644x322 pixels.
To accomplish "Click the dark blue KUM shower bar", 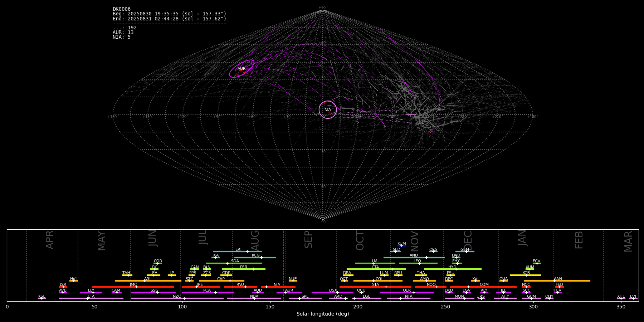I will [x=402, y=246].
